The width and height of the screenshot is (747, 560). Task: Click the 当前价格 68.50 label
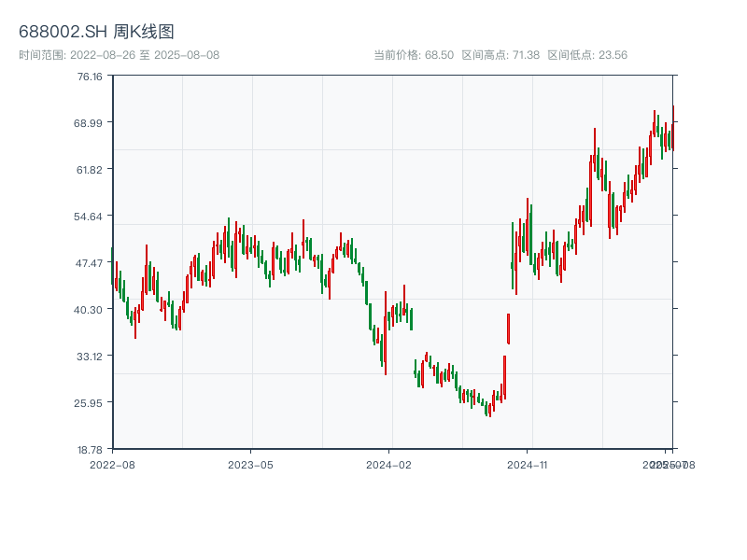[414, 55]
